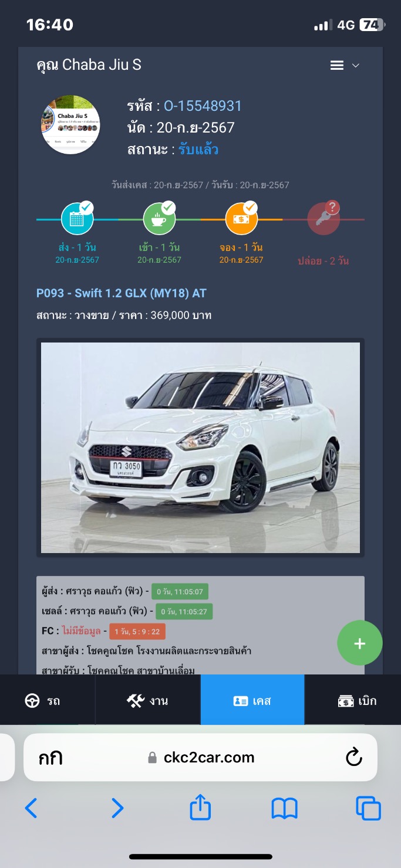This screenshot has width=401, height=868.
Task: Select the เคส tab
Action: (252, 700)
